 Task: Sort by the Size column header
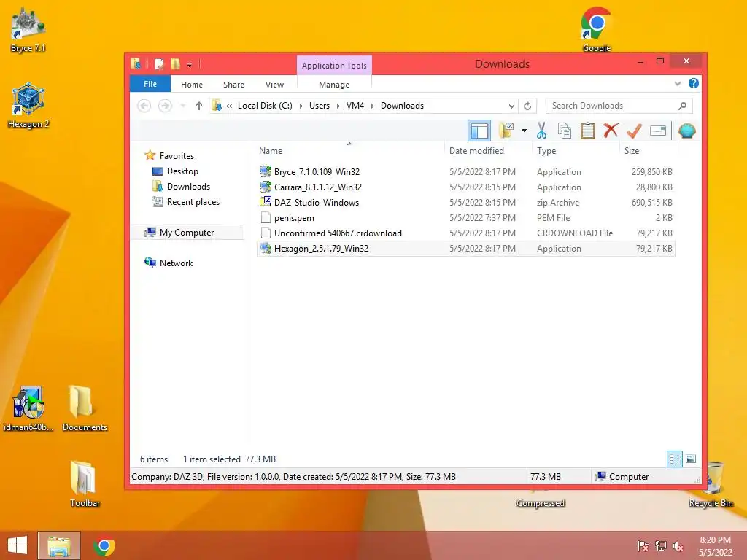click(649, 151)
